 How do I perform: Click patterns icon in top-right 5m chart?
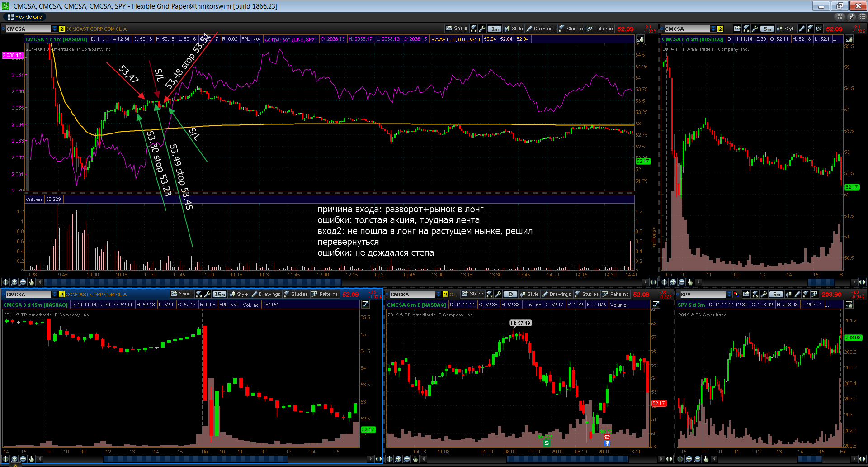click(x=819, y=29)
